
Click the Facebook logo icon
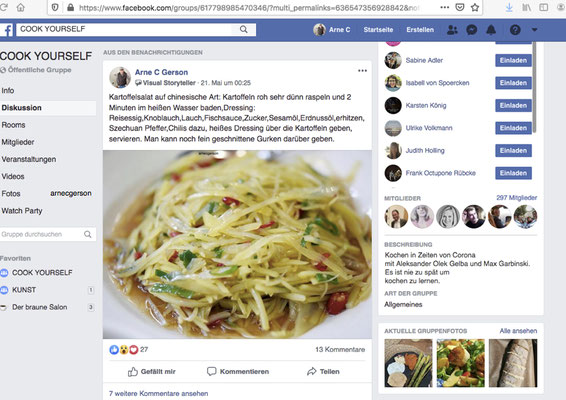(7, 30)
